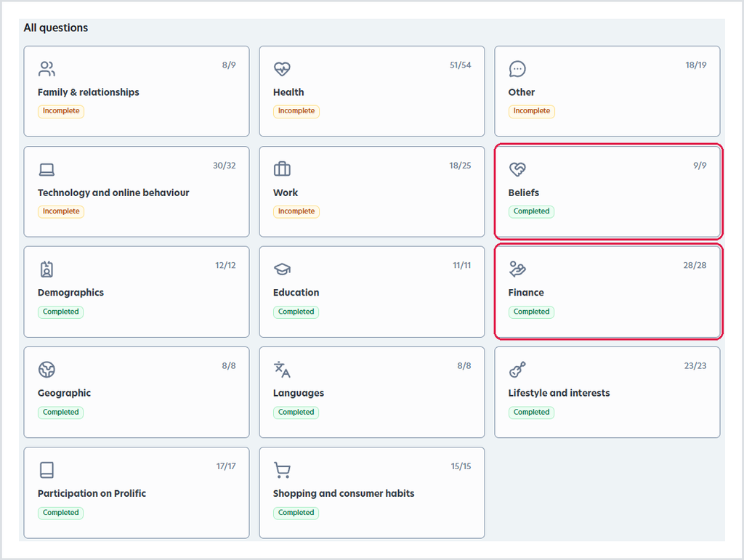Click the Geographic globe icon

coord(46,370)
